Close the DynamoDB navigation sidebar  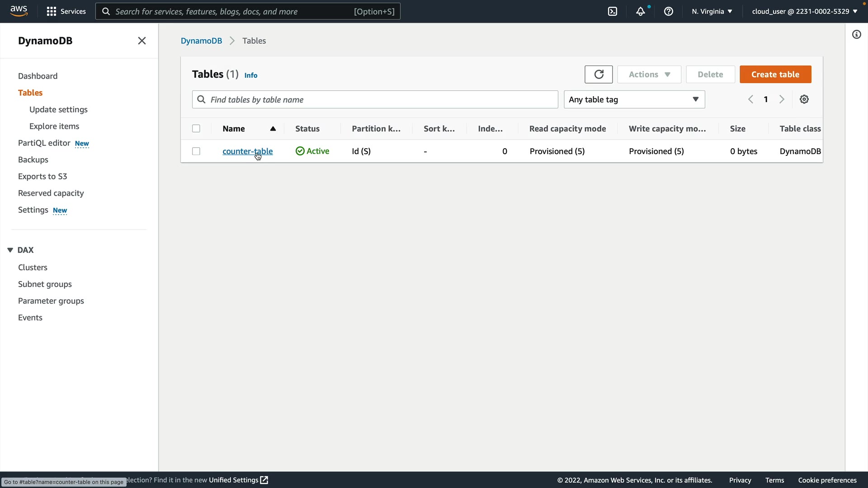click(x=142, y=41)
